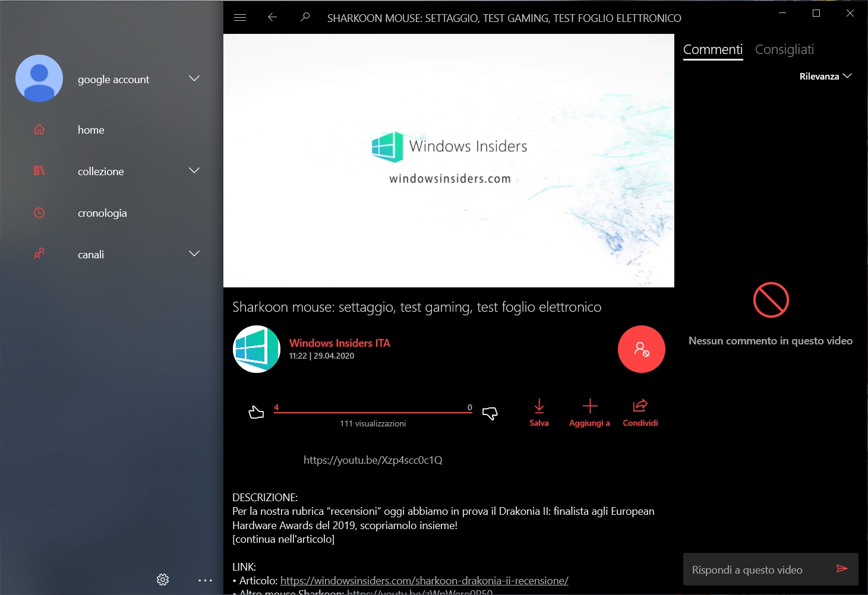
Task: Click the Aggiungi a plus icon
Action: coord(590,406)
